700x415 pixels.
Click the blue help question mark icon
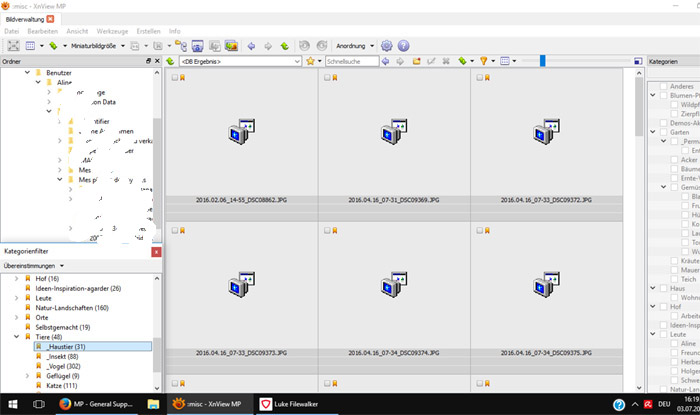[x=403, y=46]
